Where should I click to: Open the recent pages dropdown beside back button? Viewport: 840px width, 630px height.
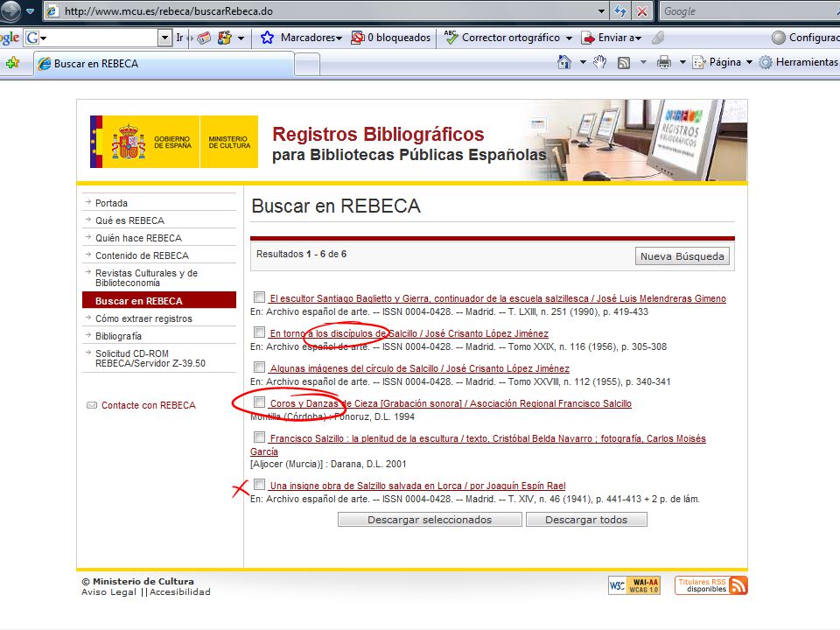pyautogui.click(x=30, y=10)
